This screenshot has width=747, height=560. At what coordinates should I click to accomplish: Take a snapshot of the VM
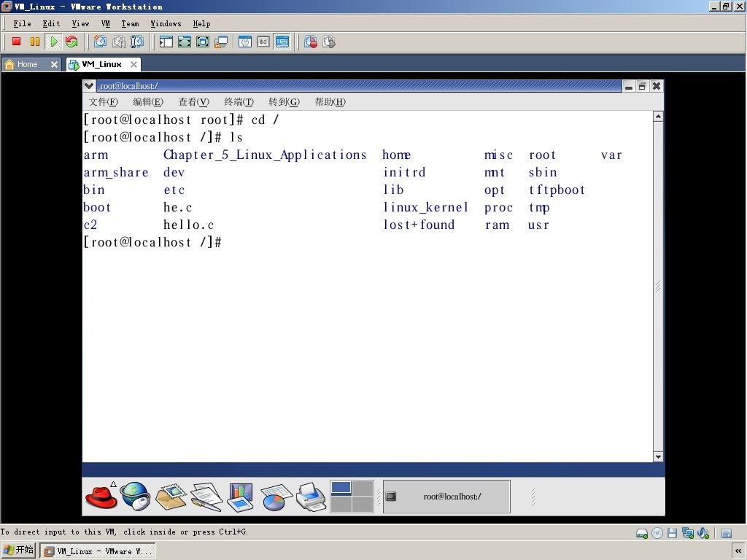pyautogui.click(x=100, y=42)
